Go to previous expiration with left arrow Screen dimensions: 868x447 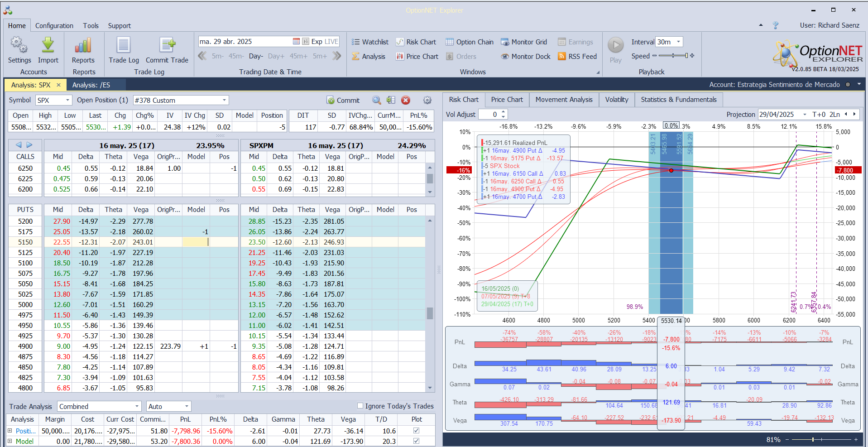tap(19, 145)
